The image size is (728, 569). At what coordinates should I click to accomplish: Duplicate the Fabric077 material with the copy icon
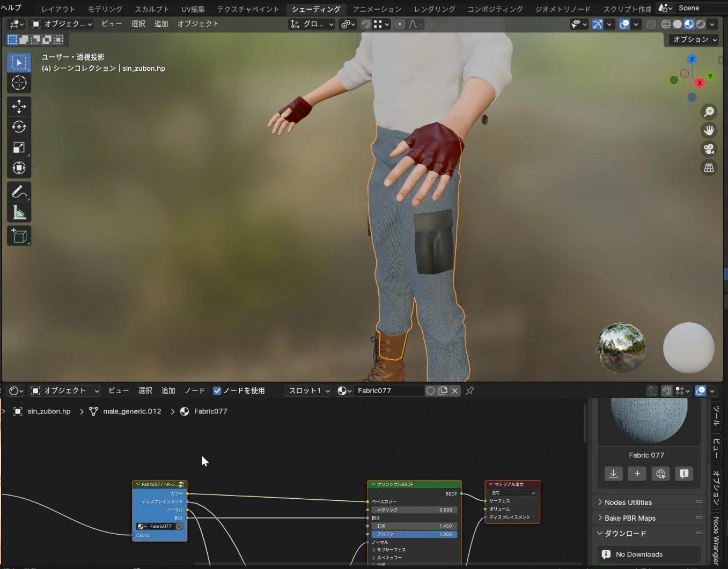(x=443, y=391)
